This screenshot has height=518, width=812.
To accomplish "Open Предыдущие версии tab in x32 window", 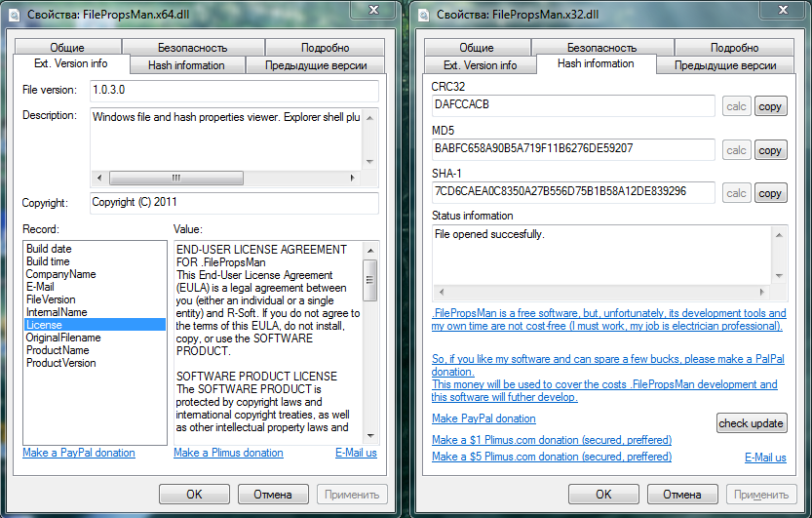I will [x=725, y=65].
